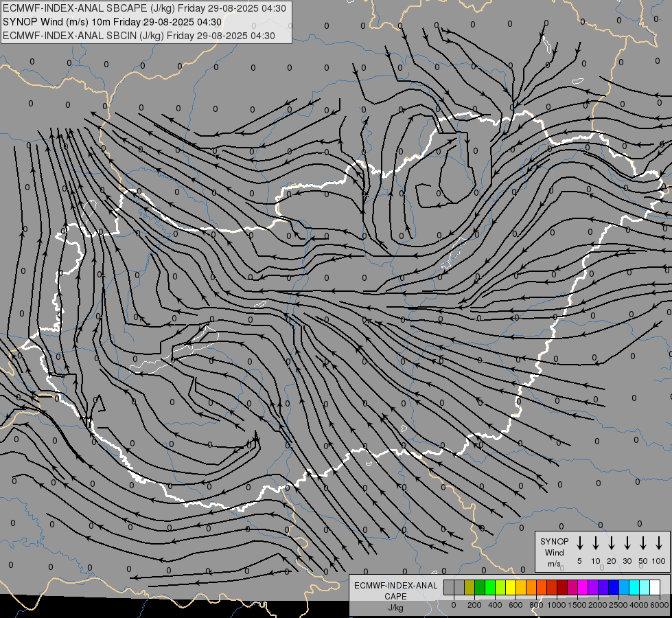The image size is (672, 618).
Task: Click the 5 m/s wind speed label
Action: pos(579,561)
